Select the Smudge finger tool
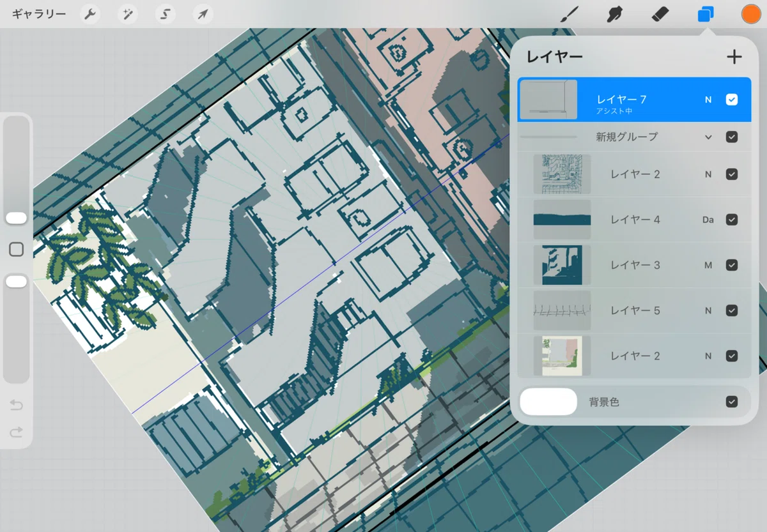The image size is (767, 532). (615, 14)
